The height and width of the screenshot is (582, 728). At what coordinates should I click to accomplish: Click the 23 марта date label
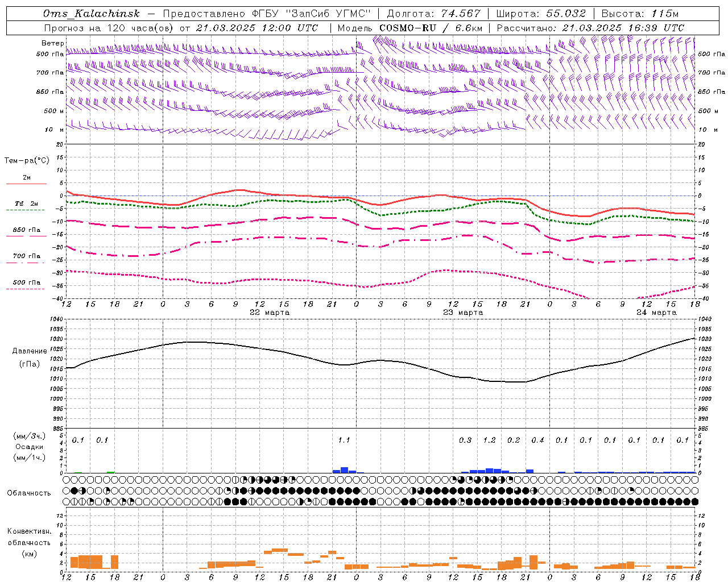[x=463, y=313]
